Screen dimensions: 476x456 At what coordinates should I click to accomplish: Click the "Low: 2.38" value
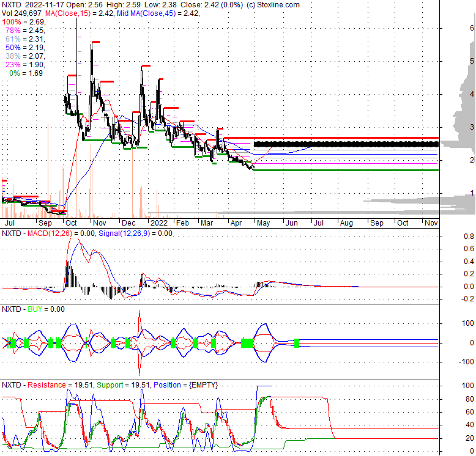(160, 5)
